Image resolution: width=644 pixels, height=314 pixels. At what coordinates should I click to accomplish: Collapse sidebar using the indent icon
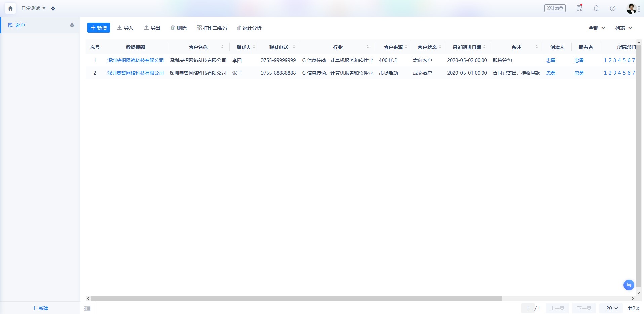(x=87, y=308)
